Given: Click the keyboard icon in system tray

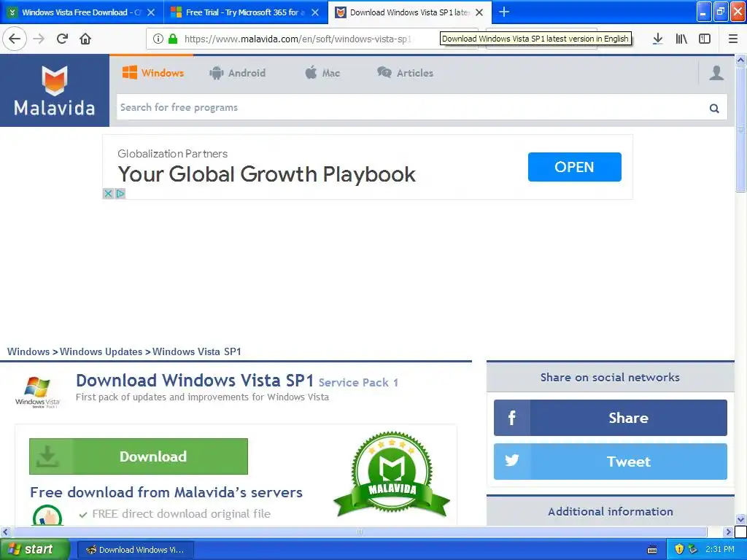Looking at the screenshot, I should click(x=652, y=550).
